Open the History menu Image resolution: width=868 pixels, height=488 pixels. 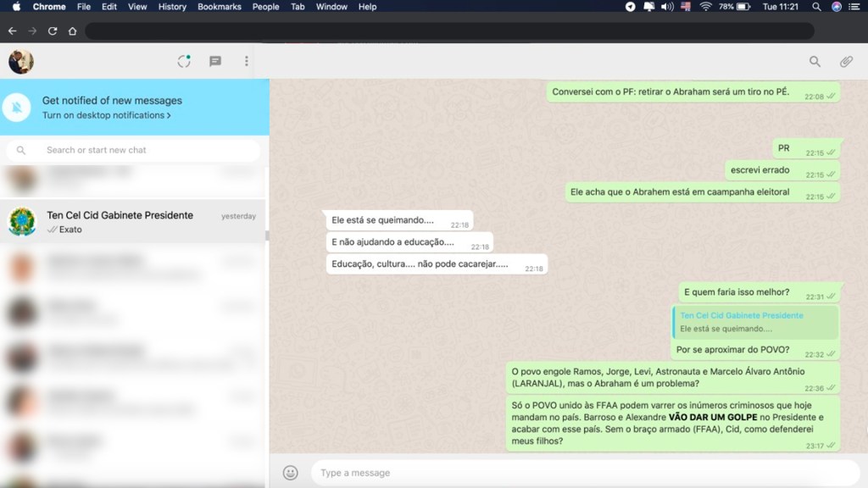(x=172, y=7)
